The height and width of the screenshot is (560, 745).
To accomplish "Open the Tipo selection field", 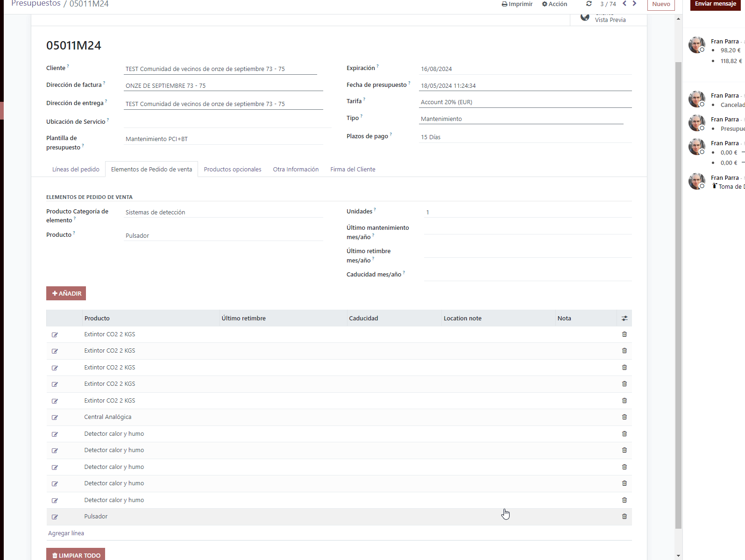I will click(x=521, y=119).
